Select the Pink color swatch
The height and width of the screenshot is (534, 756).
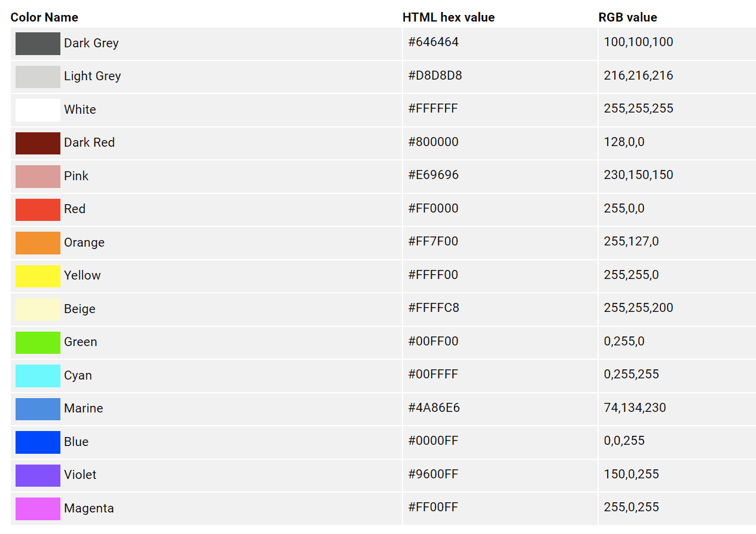coord(38,177)
